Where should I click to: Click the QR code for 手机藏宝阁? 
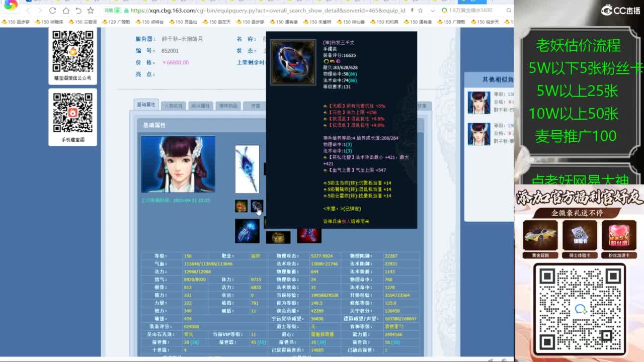[73, 113]
